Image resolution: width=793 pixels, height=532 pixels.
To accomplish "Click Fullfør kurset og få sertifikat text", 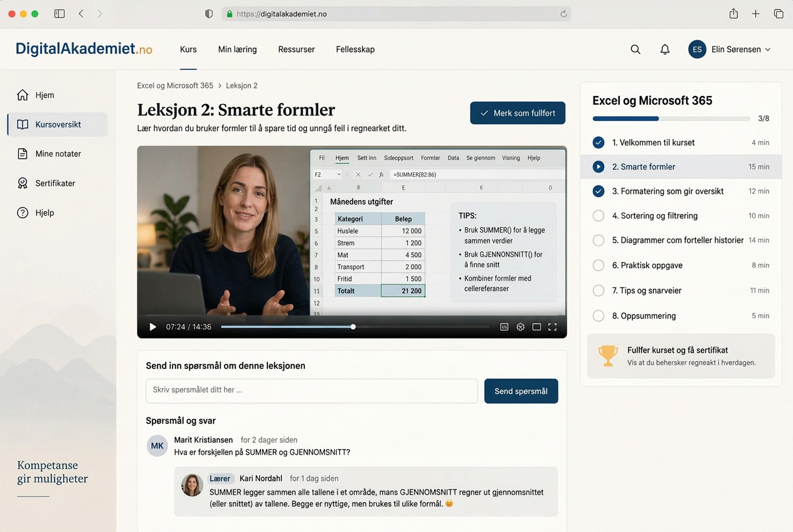I will click(x=678, y=350).
